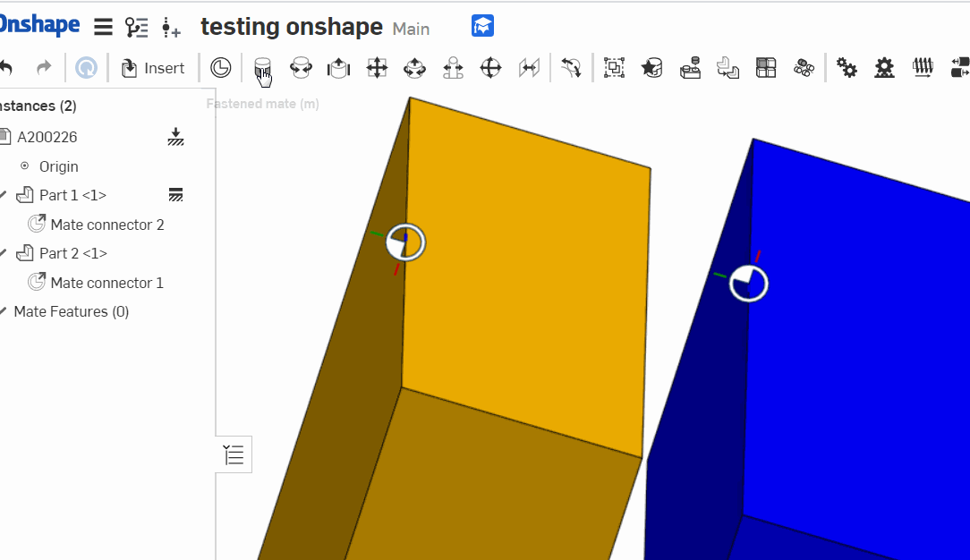Viewport: 970px width, 560px height.
Task: Select the Linear pattern tool
Action: (x=766, y=67)
